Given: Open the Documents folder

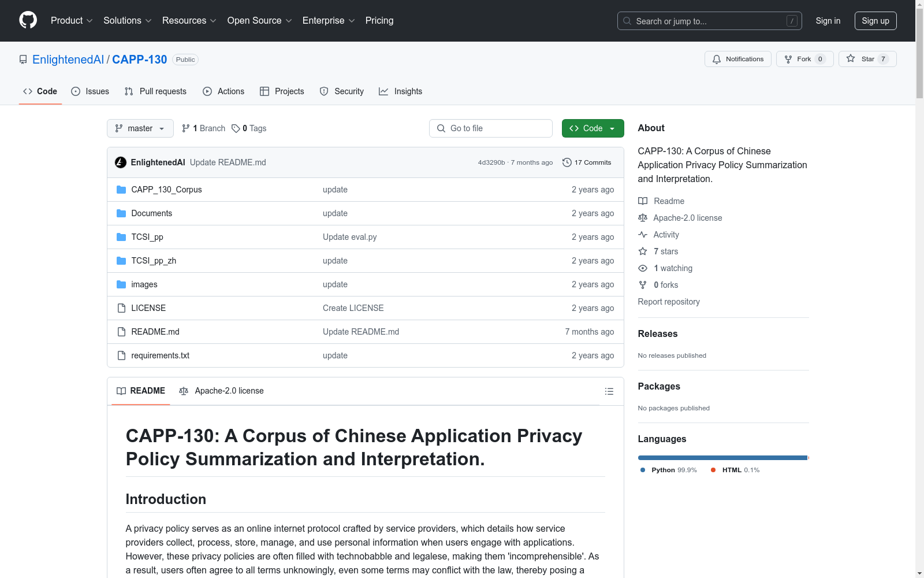Looking at the screenshot, I should (x=151, y=213).
